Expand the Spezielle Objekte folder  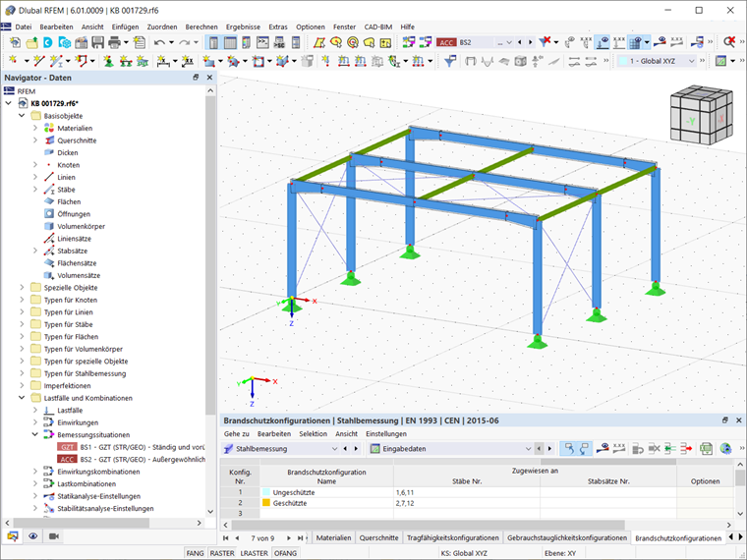22,287
